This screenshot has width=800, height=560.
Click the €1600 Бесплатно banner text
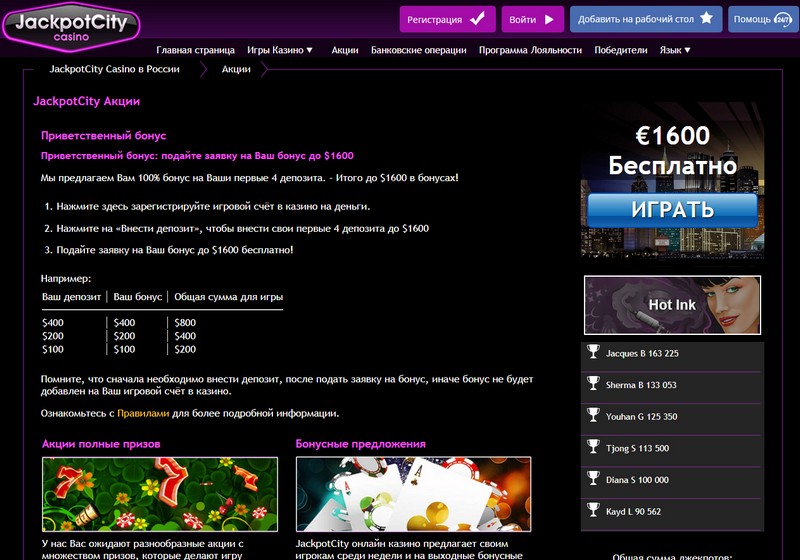pyautogui.click(x=672, y=150)
